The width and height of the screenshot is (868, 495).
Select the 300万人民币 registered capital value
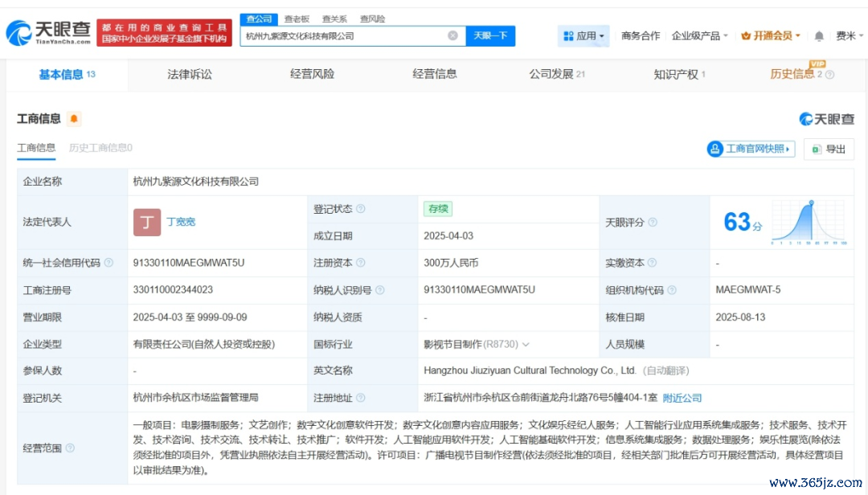451,263
